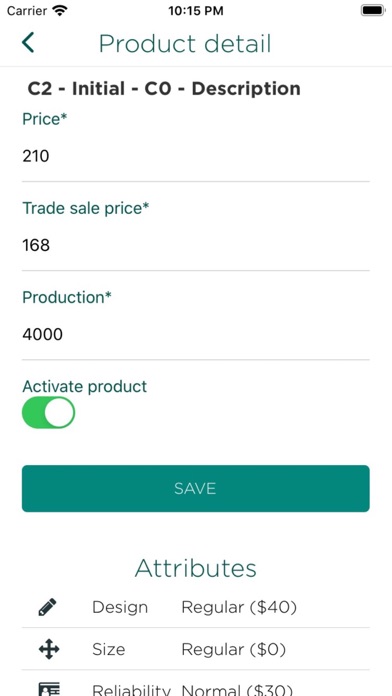The width and height of the screenshot is (392, 696).
Task: Tap the battery indicator icon
Action: [372, 10]
